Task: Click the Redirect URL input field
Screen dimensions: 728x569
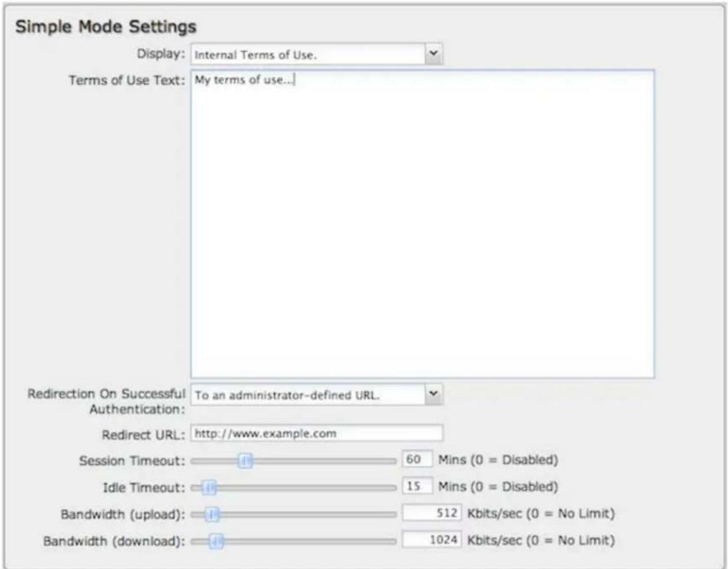Action: pos(316,433)
